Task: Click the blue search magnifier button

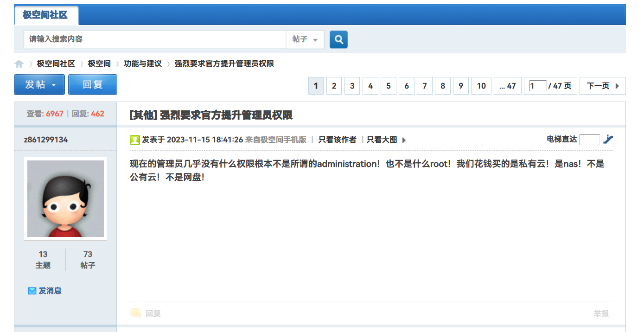Action: 338,39
